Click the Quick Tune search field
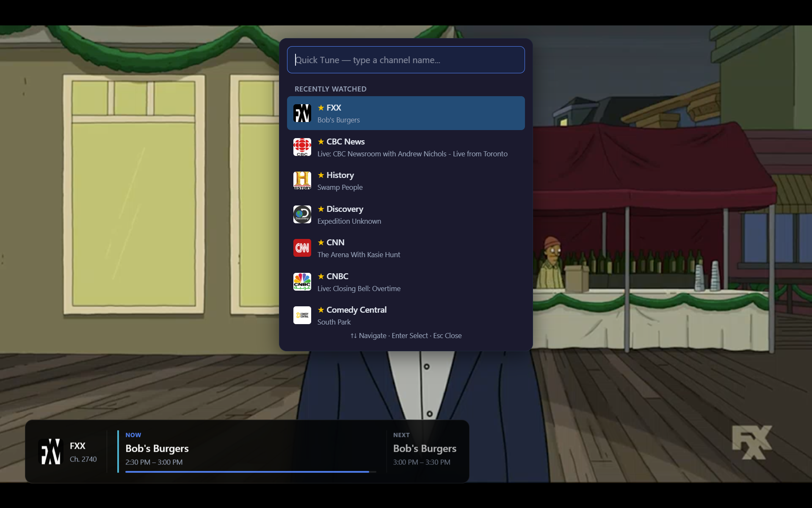Image resolution: width=812 pixels, height=508 pixels. coord(406,60)
